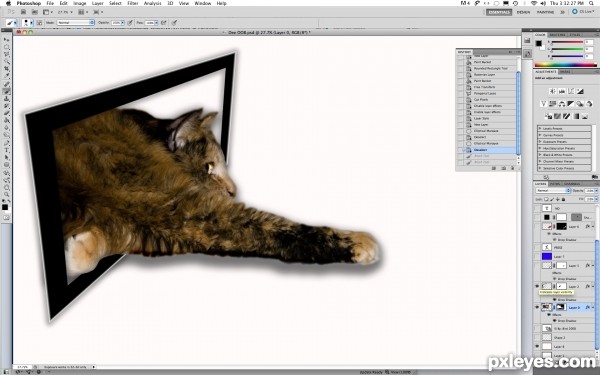Add a Gradient Map adjustment
The height and width of the screenshot is (375, 600).
pyautogui.click(x=576, y=116)
